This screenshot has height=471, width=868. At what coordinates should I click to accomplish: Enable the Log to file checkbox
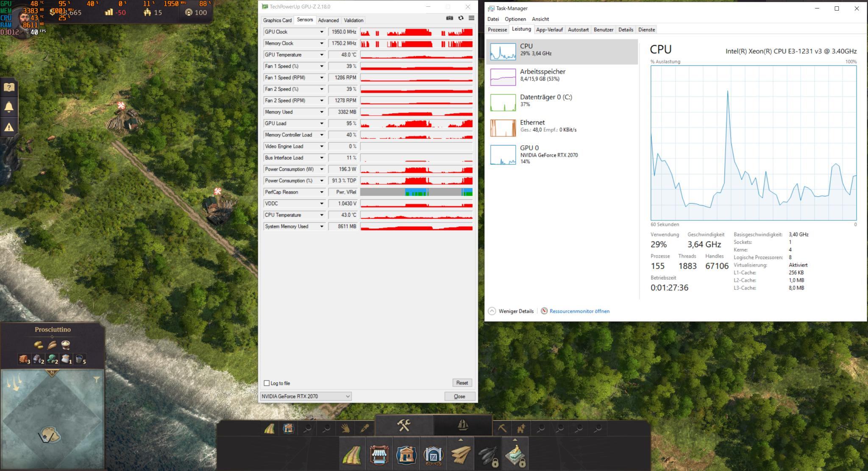(267, 383)
